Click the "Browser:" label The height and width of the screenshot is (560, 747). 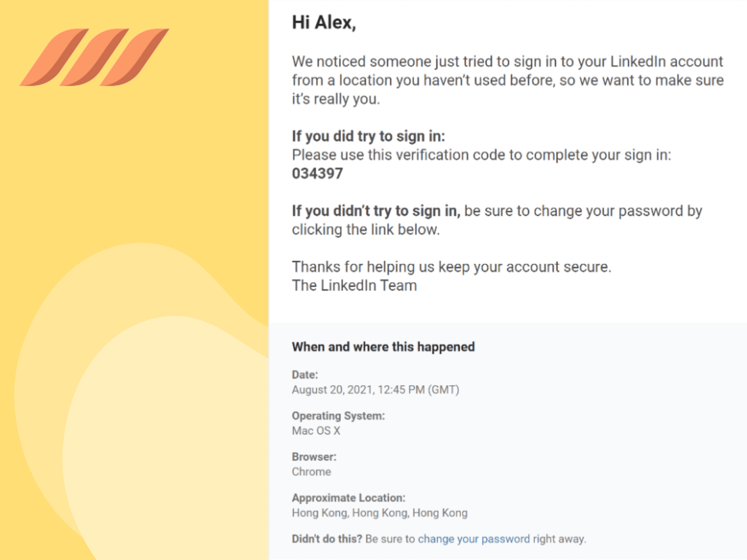(314, 457)
